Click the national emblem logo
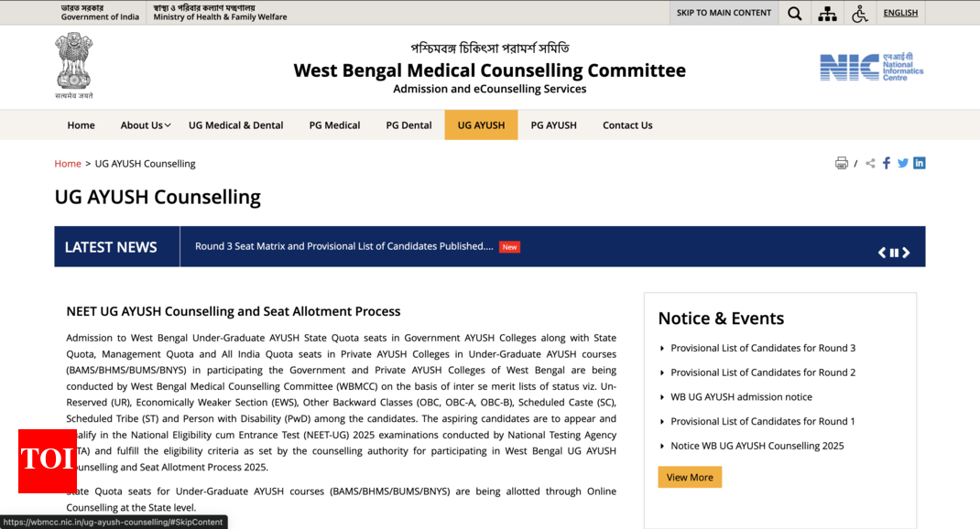 [x=73, y=65]
